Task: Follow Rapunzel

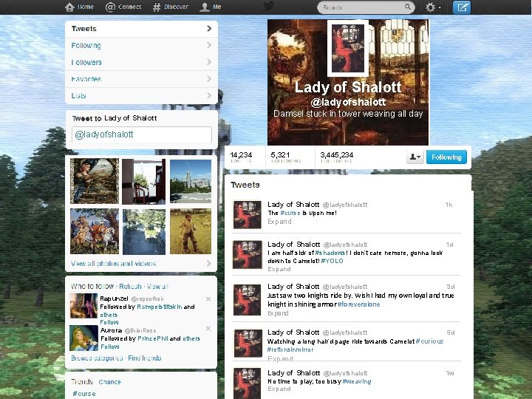Action: tap(109, 322)
